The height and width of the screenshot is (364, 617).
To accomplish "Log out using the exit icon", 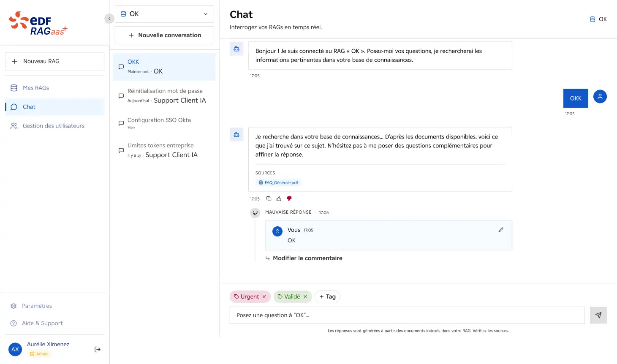I will [x=98, y=349].
